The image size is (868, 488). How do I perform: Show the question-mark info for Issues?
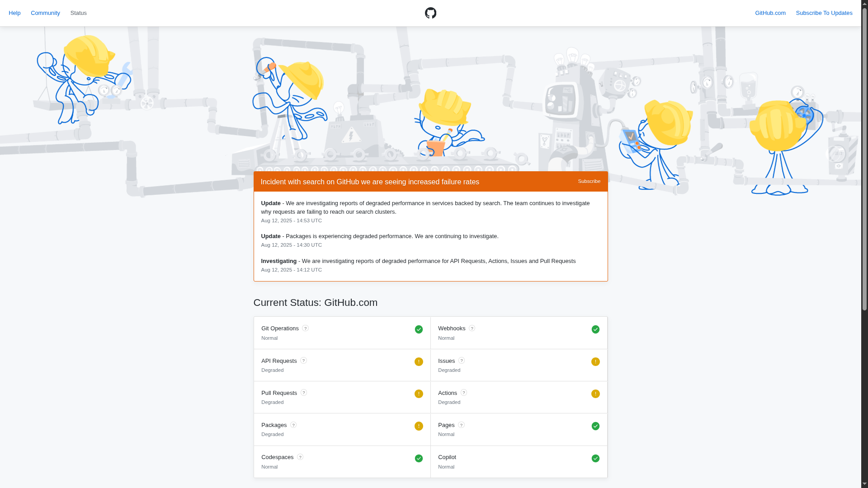(461, 361)
